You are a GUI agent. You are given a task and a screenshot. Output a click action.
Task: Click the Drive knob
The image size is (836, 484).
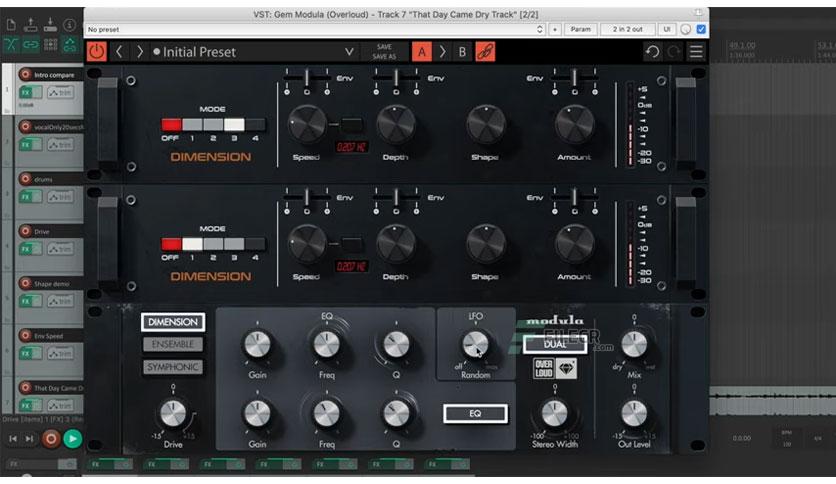click(173, 413)
